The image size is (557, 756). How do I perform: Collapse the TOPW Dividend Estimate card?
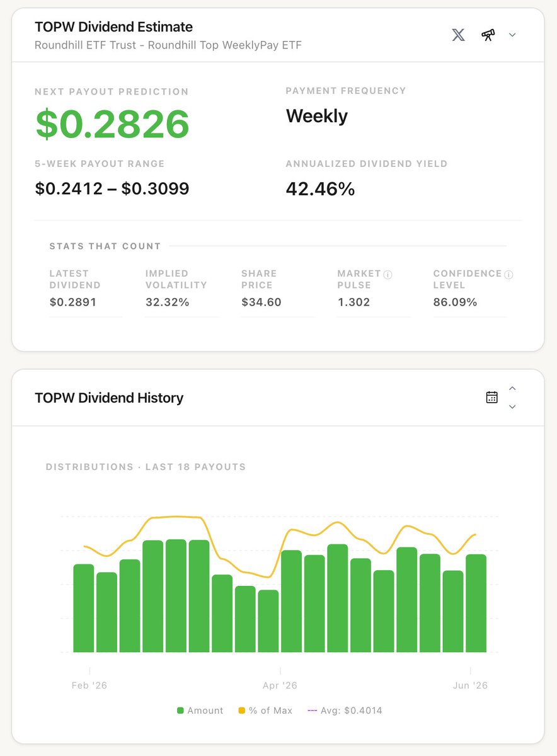click(512, 35)
